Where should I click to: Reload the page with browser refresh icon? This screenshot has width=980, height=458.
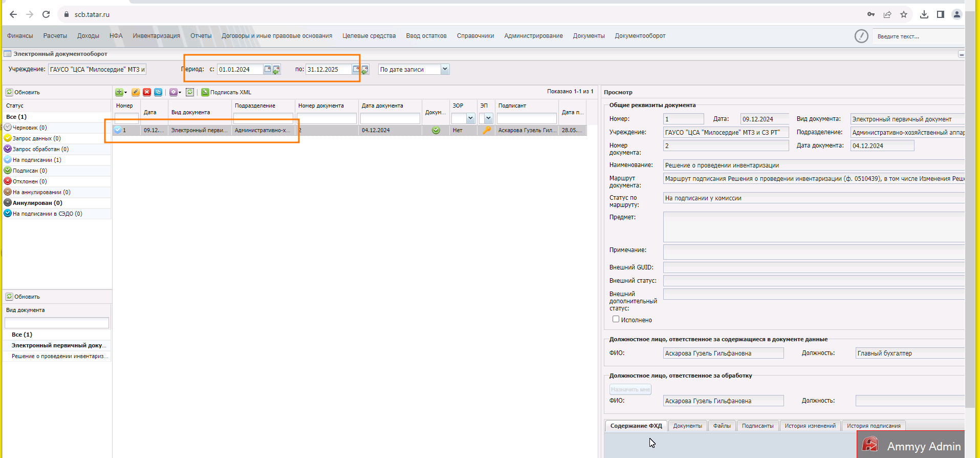click(46, 14)
